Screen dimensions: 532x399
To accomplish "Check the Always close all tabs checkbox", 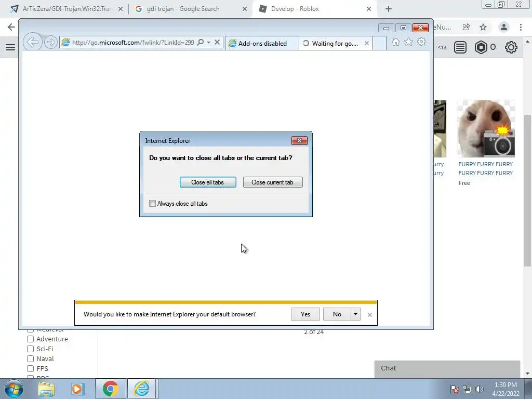I will pyautogui.click(x=152, y=204).
